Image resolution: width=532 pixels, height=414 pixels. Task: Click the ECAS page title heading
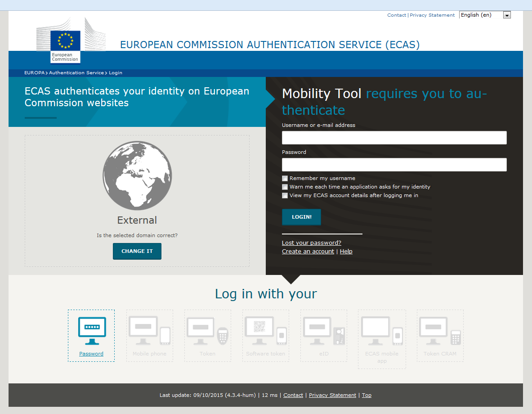[270, 45]
